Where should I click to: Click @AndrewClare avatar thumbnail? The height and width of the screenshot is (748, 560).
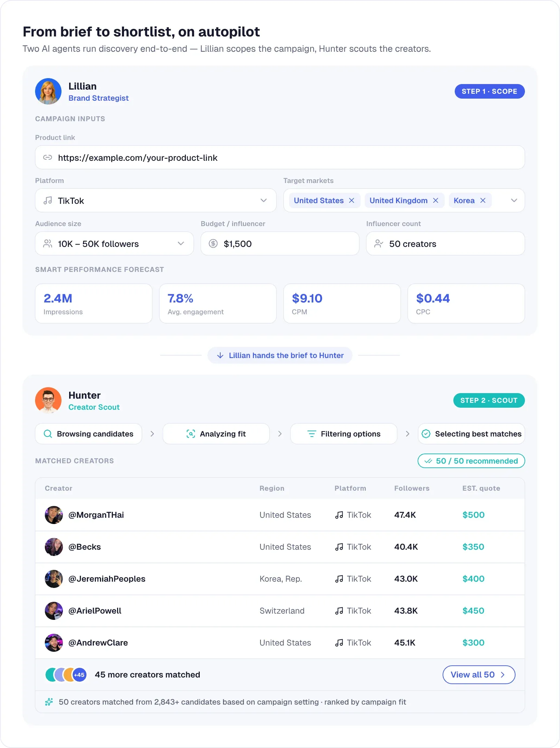(x=54, y=643)
